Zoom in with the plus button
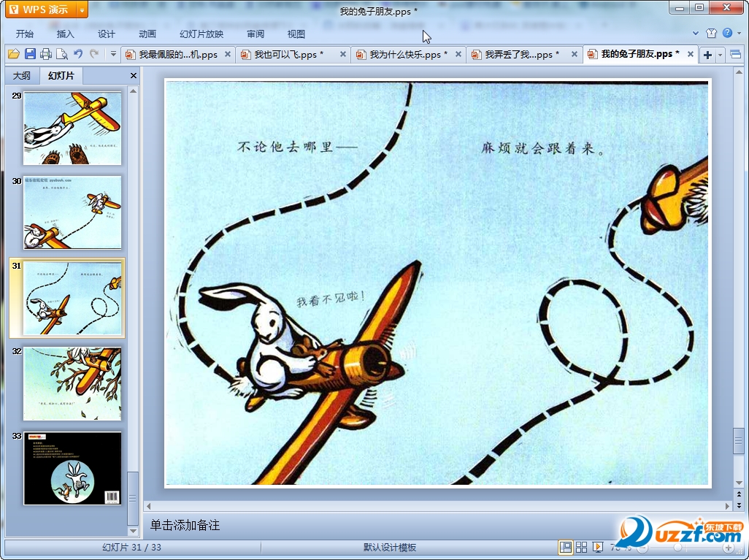749x560 pixels. tap(728, 548)
